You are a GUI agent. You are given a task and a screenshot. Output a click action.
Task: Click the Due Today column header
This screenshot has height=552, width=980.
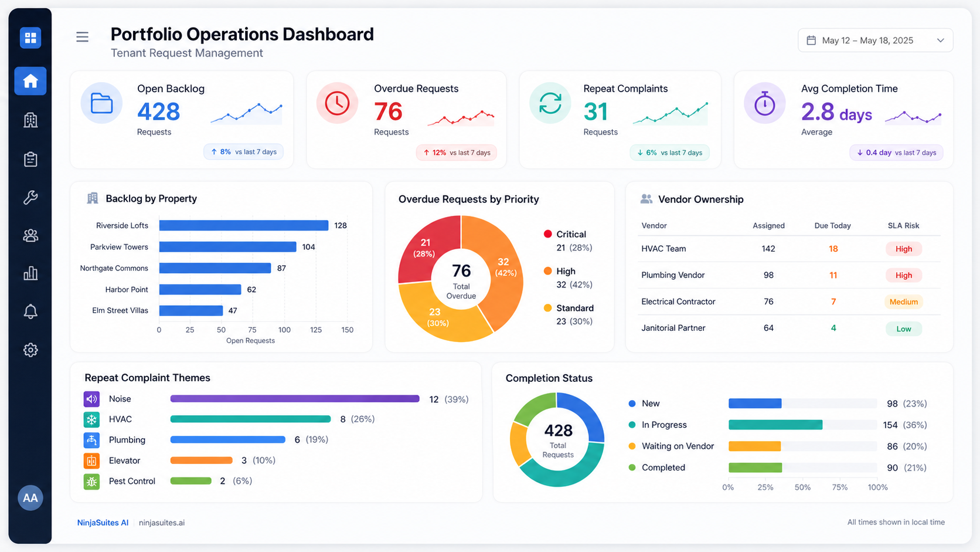click(832, 226)
